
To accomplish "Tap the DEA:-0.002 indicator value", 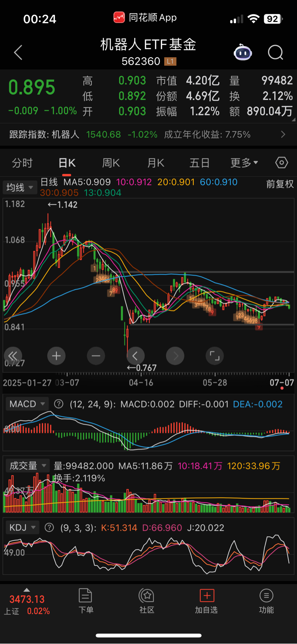I will 258,404.
